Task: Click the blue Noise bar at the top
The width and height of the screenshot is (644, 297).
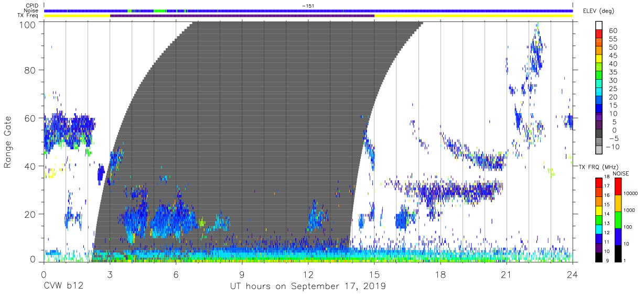Action: point(308,10)
